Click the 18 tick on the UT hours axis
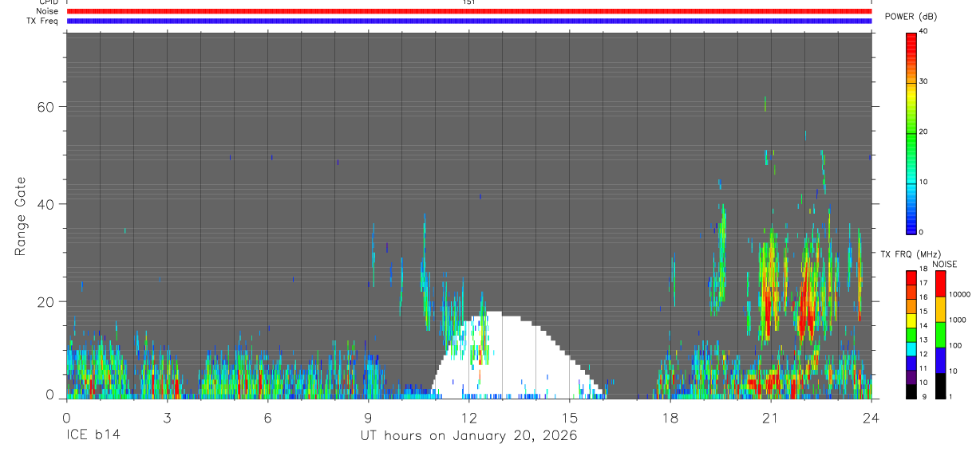The height and width of the screenshot is (452, 980). [670, 417]
